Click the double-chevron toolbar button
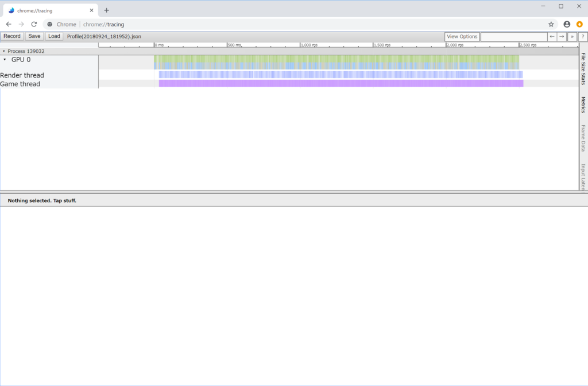The width and height of the screenshot is (588, 386). (x=572, y=37)
